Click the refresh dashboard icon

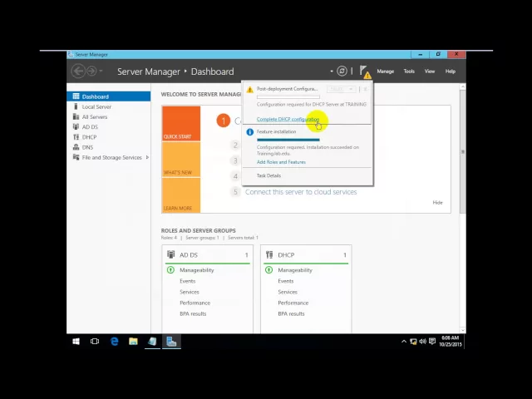click(x=342, y=71)
